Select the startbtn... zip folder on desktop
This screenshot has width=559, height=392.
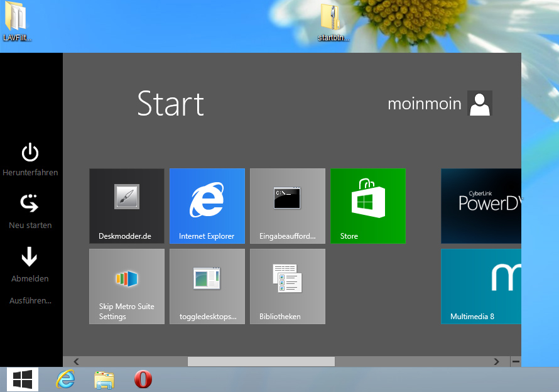coord(333,22)
